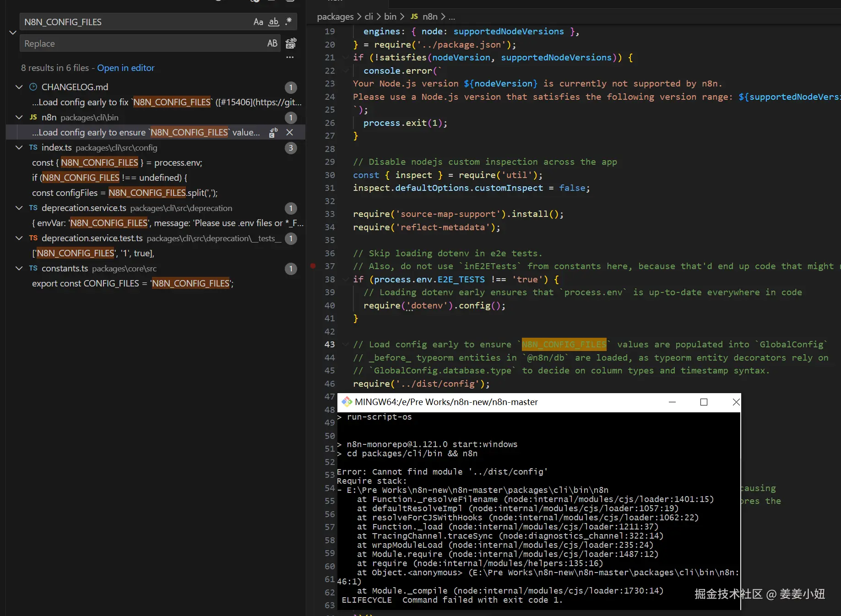Select the 'cli' breadcrumb segment
Image resolution: width=841 pixels, height=616 pixels.
pyautogui.click(x=369, y=16)
